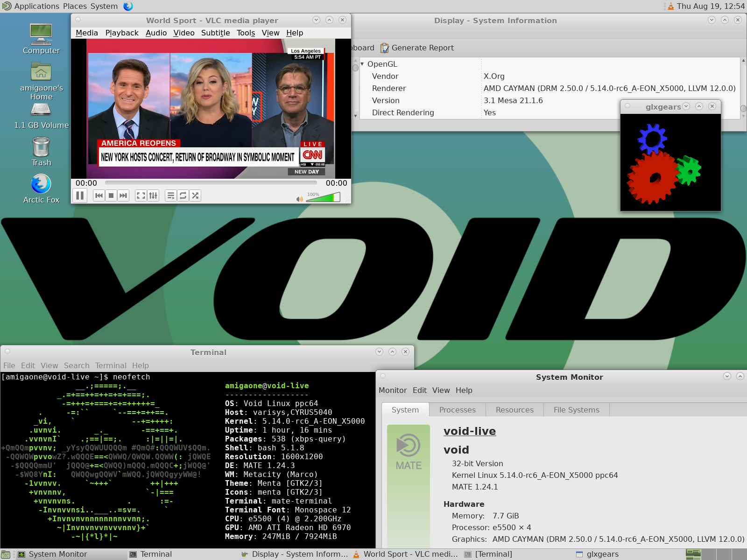Image resolution: width=747 pixels, height=560 pixels.
Task: Open VLC Audio menu
Action: pyautogui.click(x=156, y=33)
